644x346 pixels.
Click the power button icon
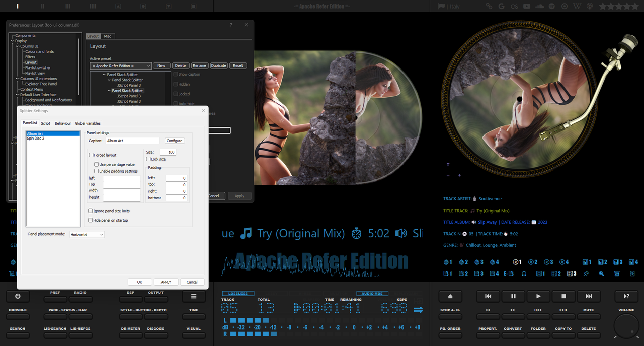click(x=18, y=296)
